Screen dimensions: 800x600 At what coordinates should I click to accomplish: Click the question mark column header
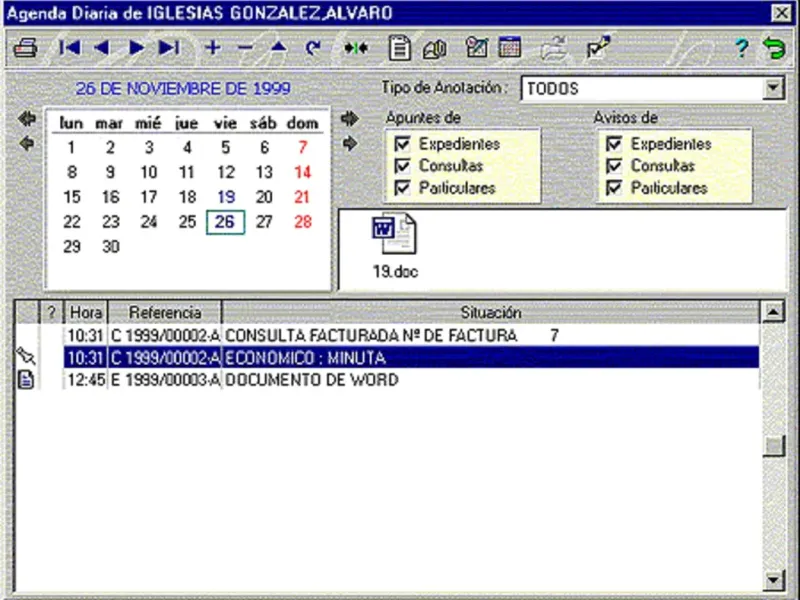pyautogui.click(x=51, y=312)
